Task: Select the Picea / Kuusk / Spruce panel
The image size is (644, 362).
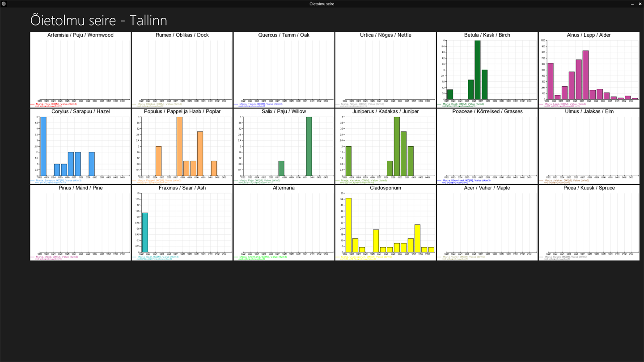Action: tap(589, 223)
